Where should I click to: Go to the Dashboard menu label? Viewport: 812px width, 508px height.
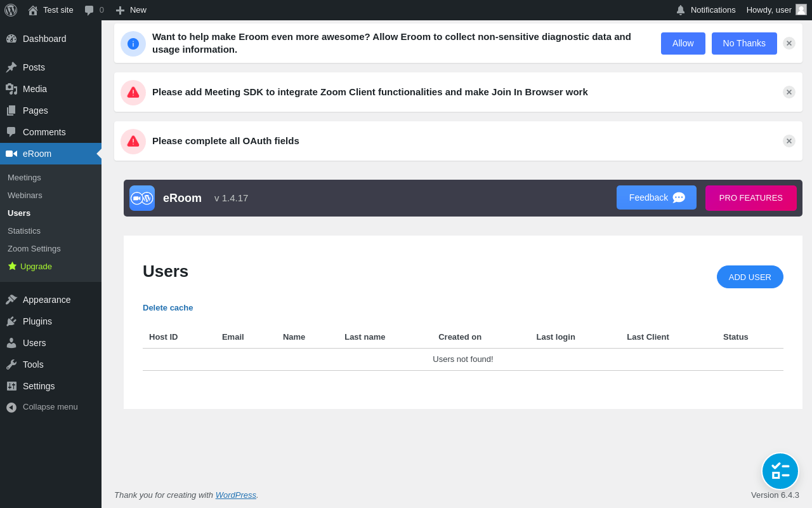(44, 39)
